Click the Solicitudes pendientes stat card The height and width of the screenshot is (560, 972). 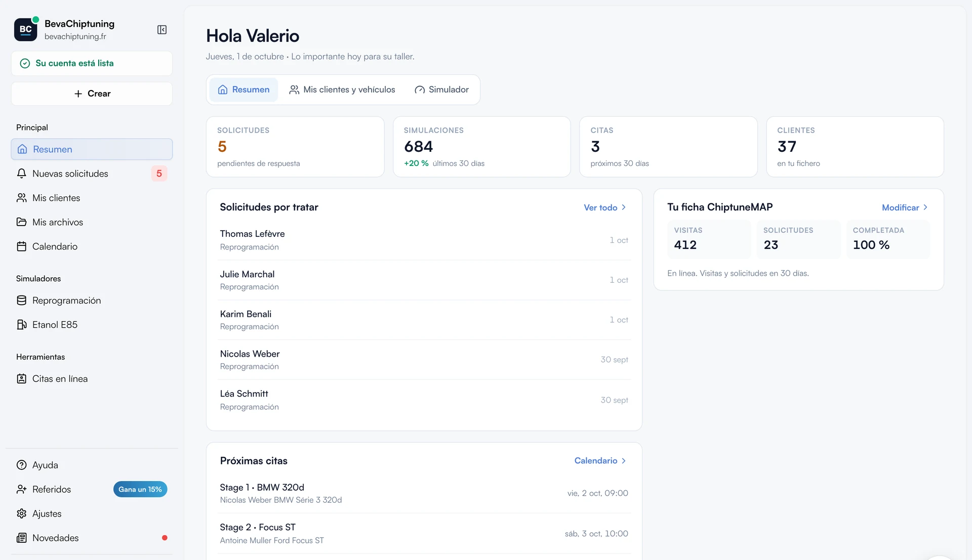(x=295, y=147)
